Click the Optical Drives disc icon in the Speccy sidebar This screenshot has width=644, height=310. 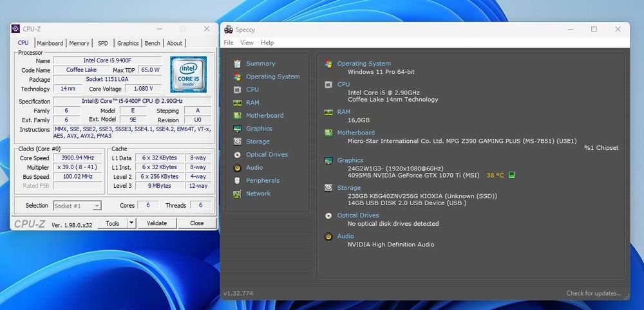pyautogui.click(x=237, y=154)
